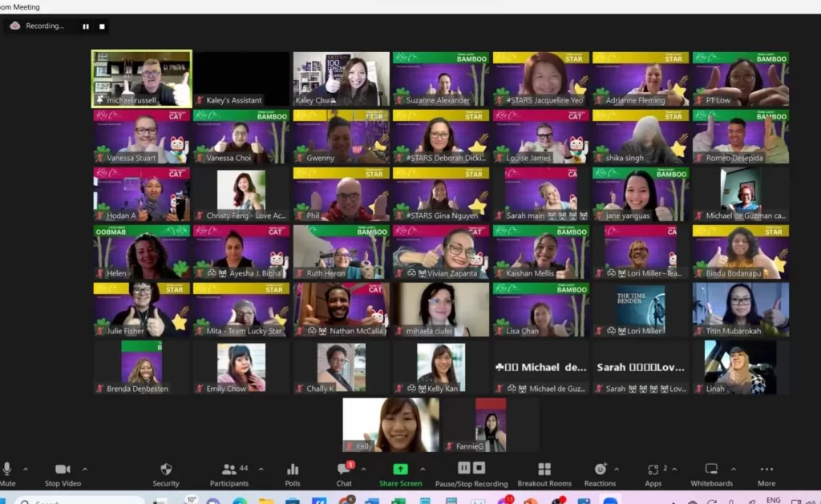
Task: Open Breakout Rooms
Action: (x=544, y=474)
